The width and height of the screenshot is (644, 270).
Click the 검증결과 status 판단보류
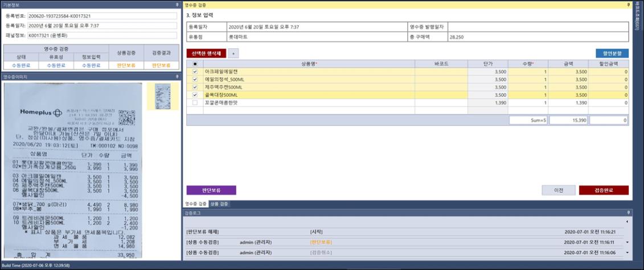coord(161,66)
